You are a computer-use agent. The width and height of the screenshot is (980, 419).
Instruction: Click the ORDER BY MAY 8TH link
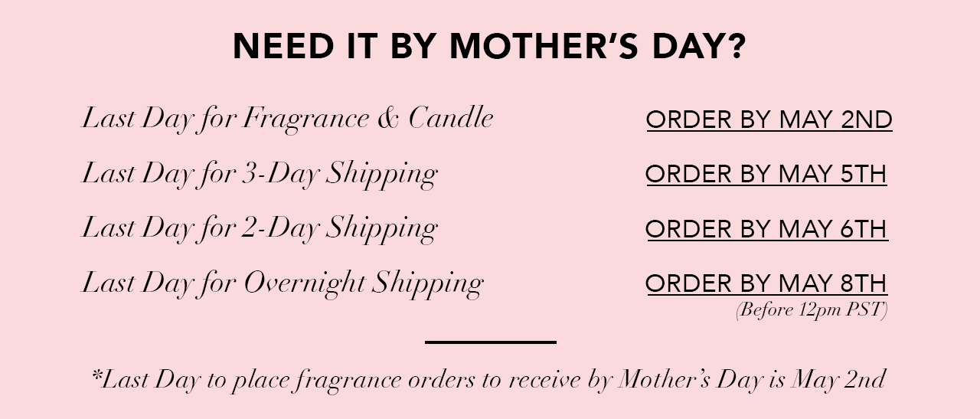(x=766, y=283)
